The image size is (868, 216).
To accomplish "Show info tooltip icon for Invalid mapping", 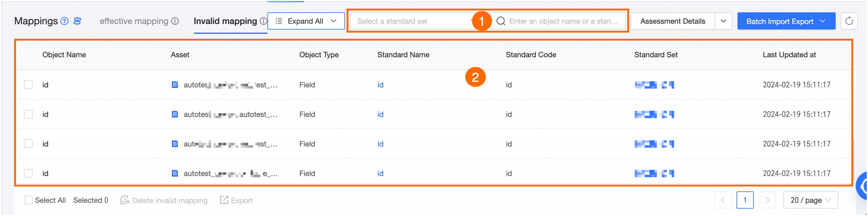I will (263, 21).
